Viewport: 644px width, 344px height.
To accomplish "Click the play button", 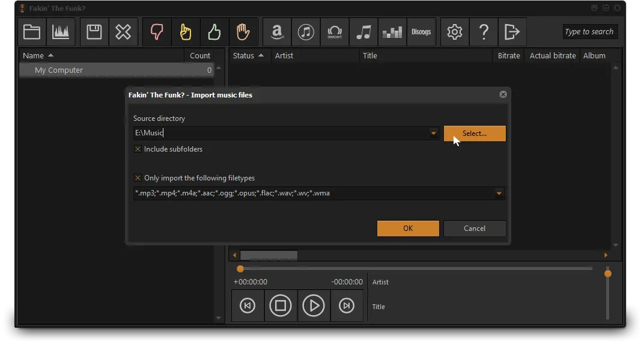I will [x=314, y=306].
